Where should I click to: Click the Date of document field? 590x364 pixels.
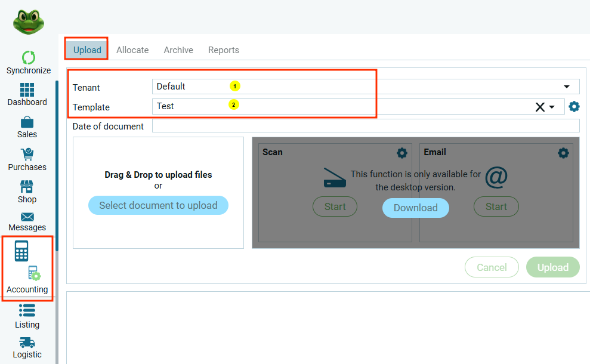tap(365, 126)
